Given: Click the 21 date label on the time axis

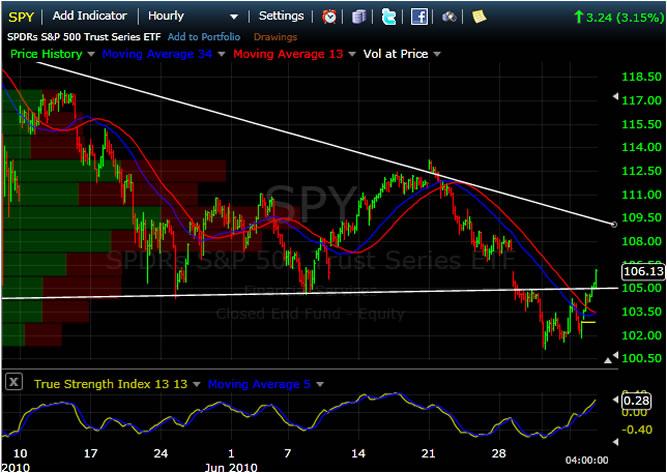Looking at the screenshot, I should pos(428,453).
